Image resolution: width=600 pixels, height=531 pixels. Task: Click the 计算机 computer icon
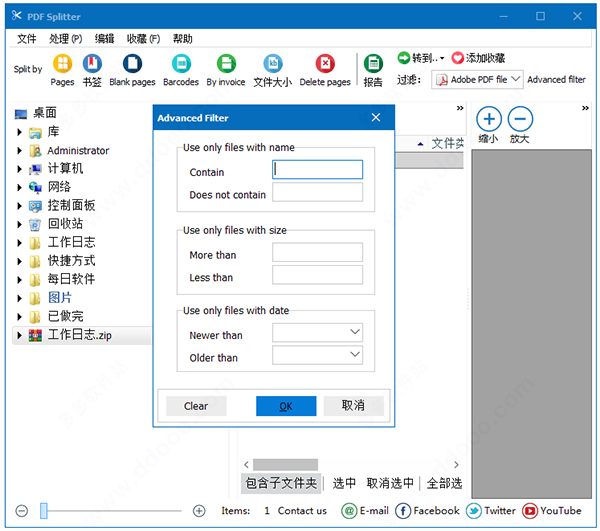pyautogui.click(x=35, y=169)
